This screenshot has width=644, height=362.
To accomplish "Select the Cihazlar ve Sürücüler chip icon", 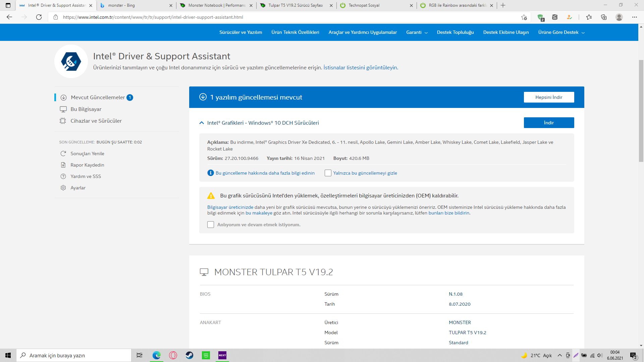I will (x=63, y=121).
